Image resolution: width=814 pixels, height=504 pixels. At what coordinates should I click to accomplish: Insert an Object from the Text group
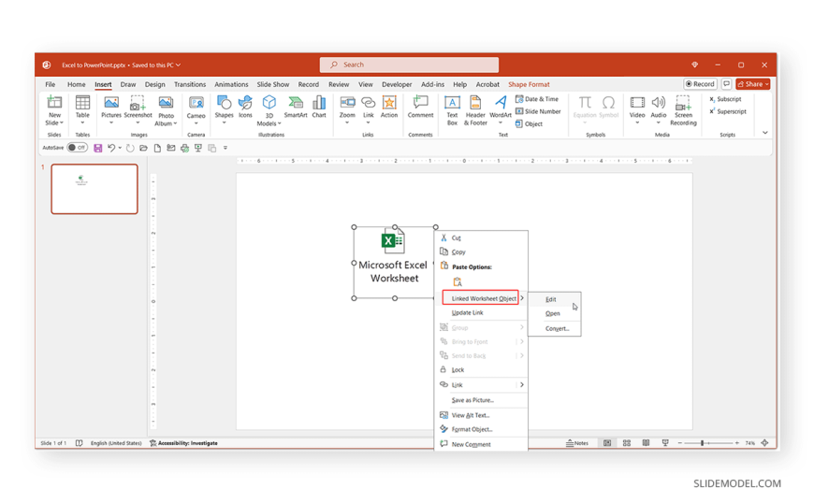[529, 123]
